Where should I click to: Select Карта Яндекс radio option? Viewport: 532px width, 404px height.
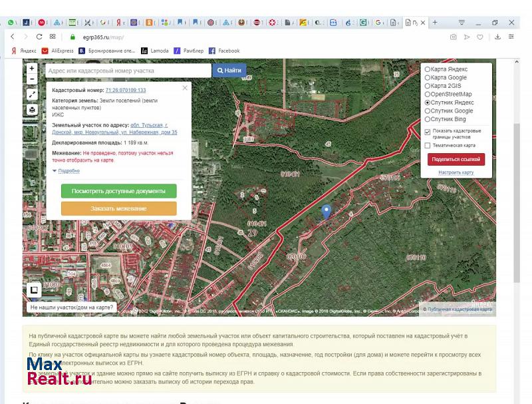(x=428, y=69)
